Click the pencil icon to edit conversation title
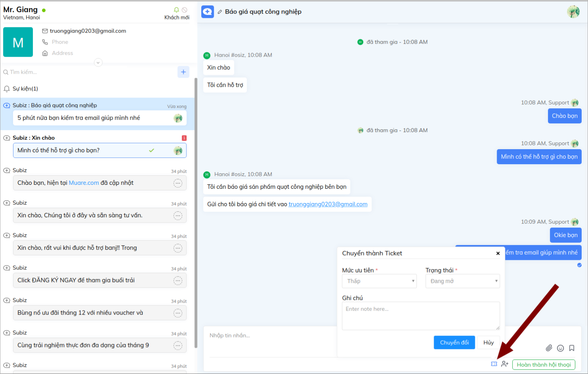588x374 pixels. [220, 12]
